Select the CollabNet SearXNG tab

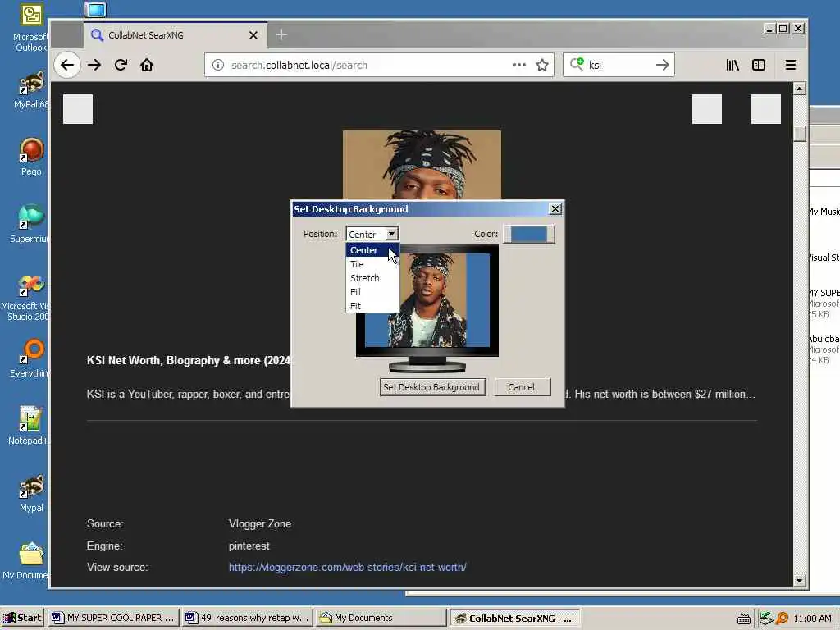pos(176,35)
